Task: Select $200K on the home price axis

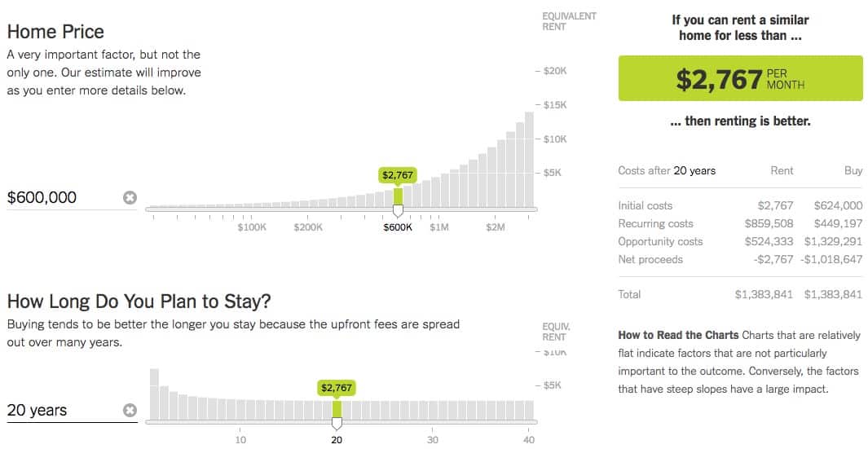Action: [x=308, y=227]
